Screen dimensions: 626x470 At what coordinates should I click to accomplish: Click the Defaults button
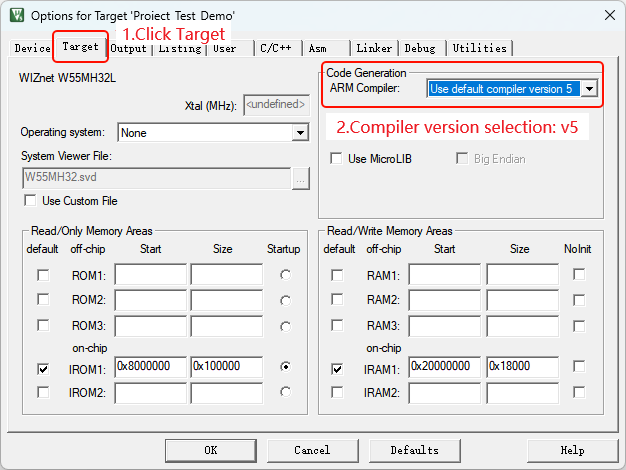(414, 450)
